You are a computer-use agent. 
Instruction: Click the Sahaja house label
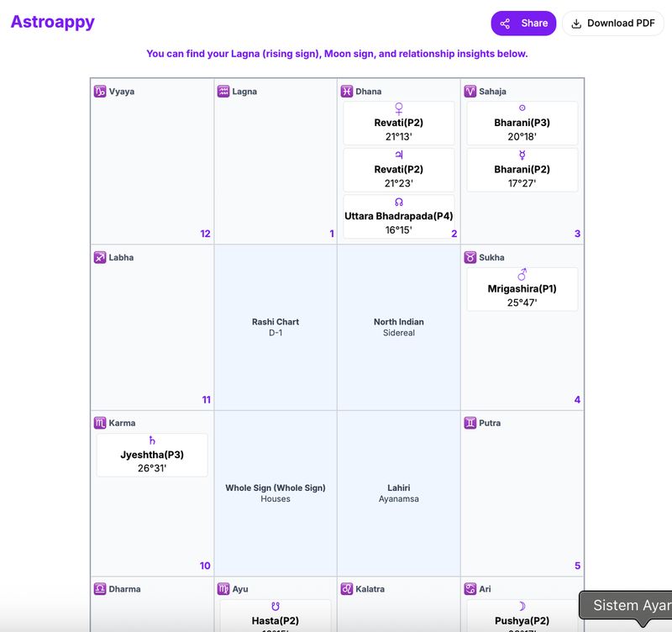click(x=492, y=92)
